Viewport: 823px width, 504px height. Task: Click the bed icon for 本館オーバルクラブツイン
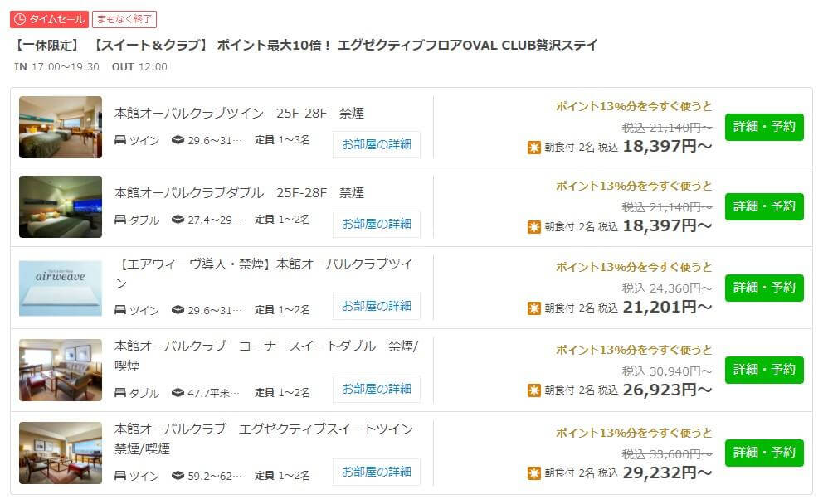[120, 140]
